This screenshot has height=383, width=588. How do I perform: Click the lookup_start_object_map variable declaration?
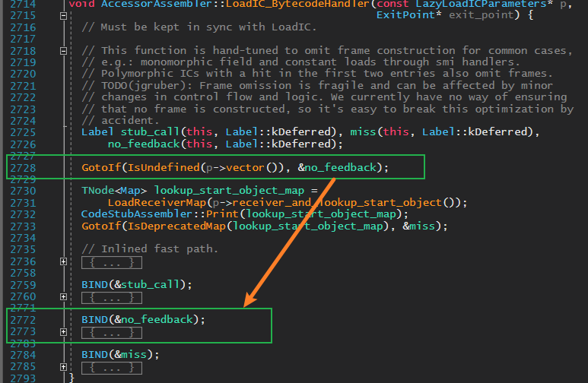[x=229, y=191]
